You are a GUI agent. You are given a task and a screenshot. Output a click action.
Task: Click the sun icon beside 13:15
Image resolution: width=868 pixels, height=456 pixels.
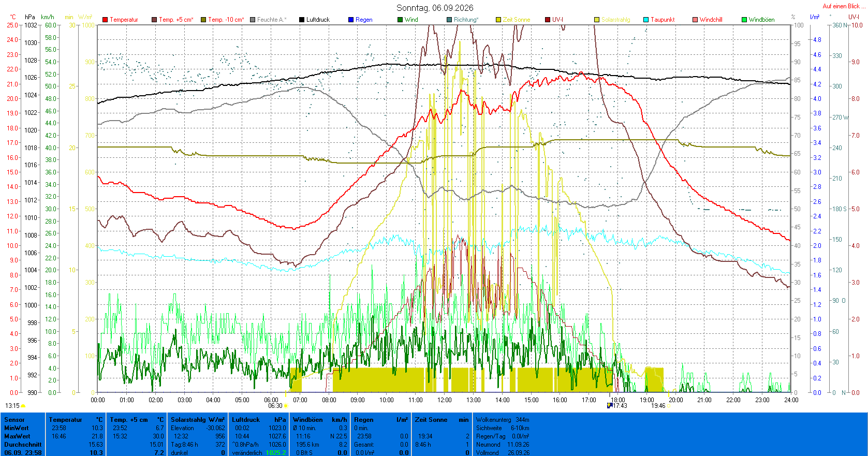pos(23,406)
